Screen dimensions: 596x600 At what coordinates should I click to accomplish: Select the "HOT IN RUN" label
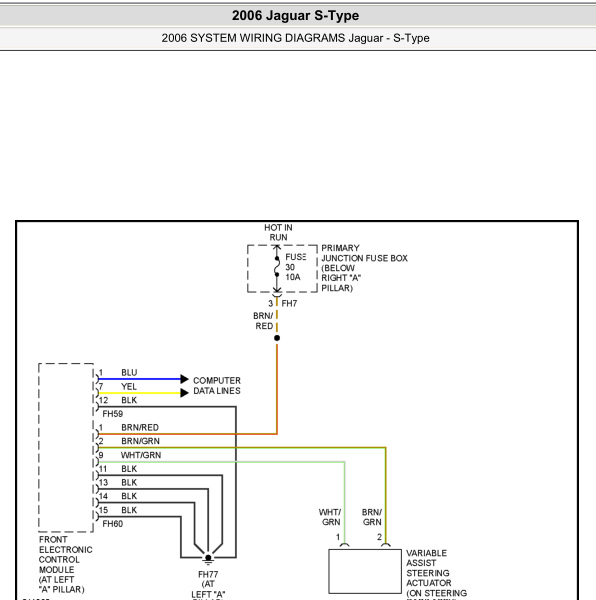(x=278, y=232)
